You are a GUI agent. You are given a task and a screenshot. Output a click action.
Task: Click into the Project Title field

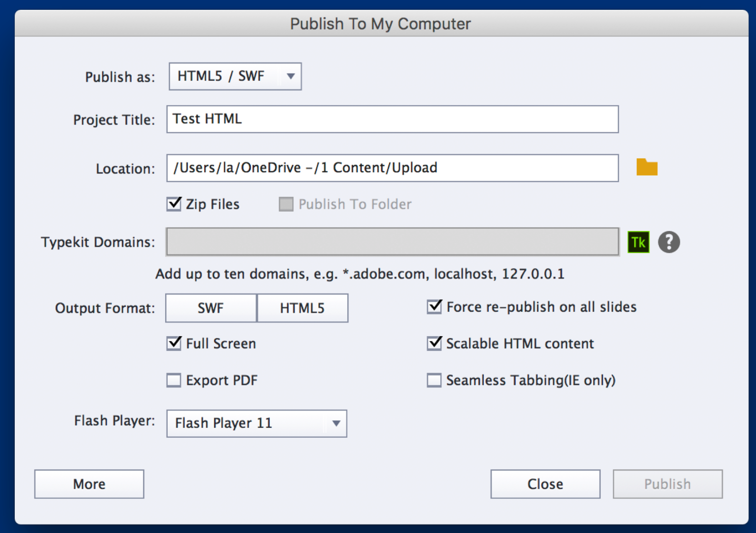pyautogui.click(x=393, y=119)
